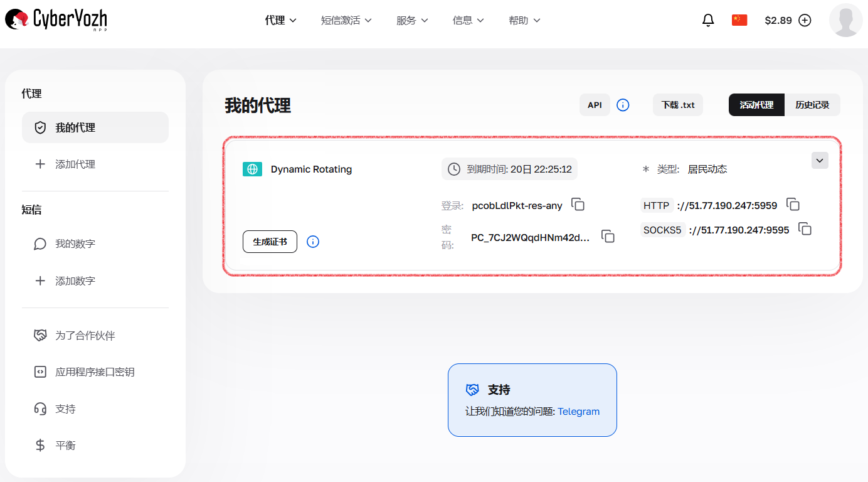Open the user profile avatar
Screen dimensions: 868x482
tap(845, 19)
